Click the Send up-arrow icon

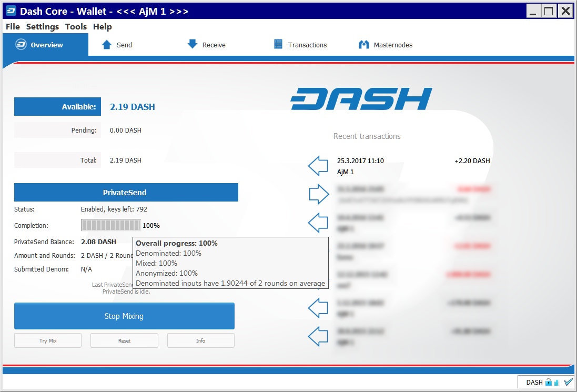point(107,45)
